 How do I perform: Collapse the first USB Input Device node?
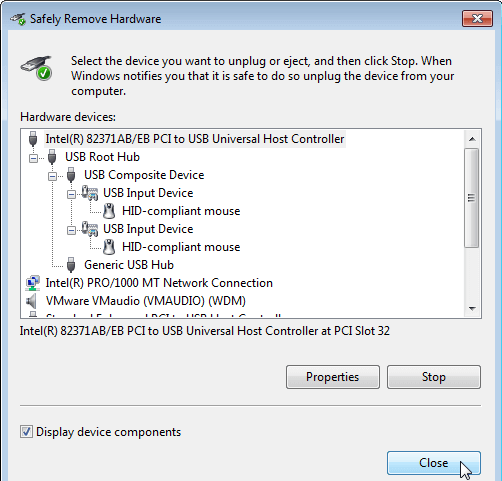(x=71, y=194)
